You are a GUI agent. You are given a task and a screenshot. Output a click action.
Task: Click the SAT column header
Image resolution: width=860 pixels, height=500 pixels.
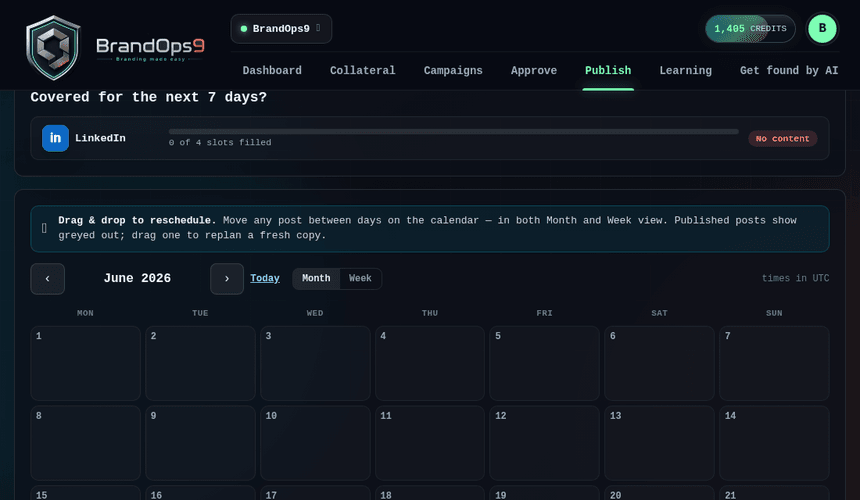click(659, 313)
